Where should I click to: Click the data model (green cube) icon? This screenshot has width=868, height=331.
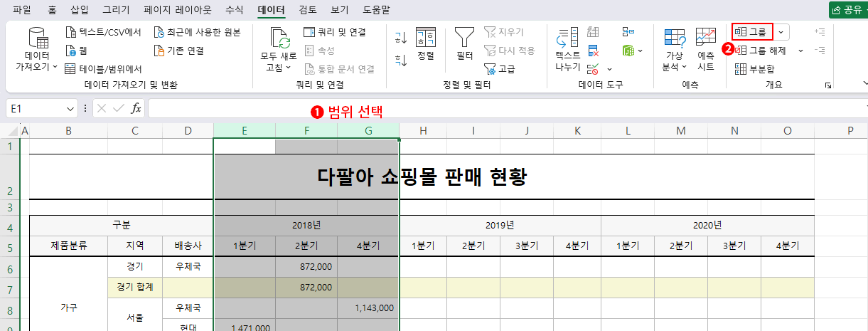(x=628, y=51)
